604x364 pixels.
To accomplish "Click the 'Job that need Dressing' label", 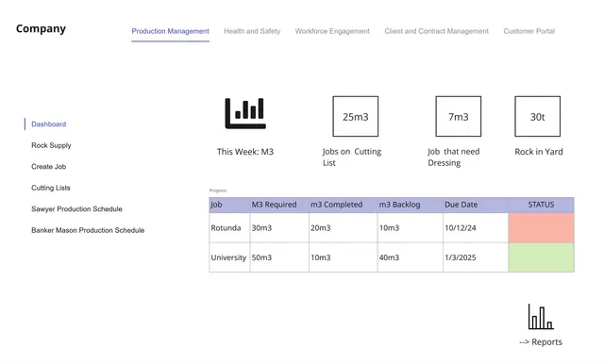I will pyautogui.click(x=454, y=157).
